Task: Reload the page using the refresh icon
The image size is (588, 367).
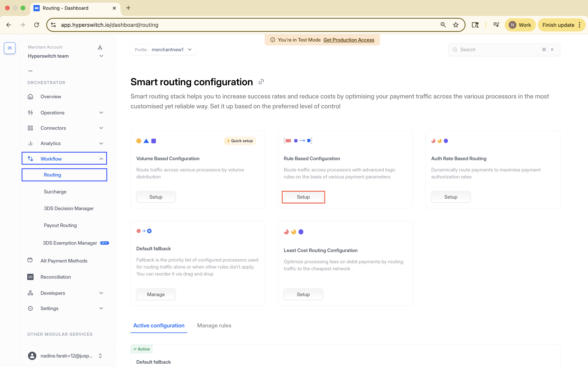Action: 36,25
